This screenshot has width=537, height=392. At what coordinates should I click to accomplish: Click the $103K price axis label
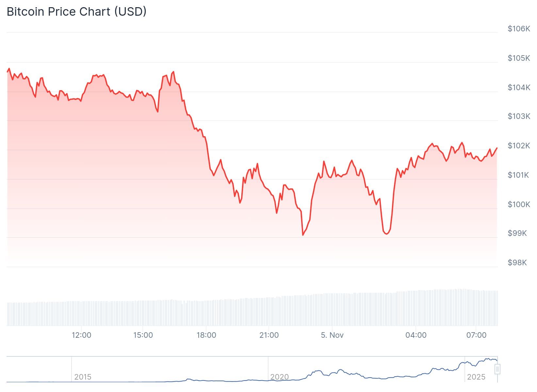tap(519, 116)
